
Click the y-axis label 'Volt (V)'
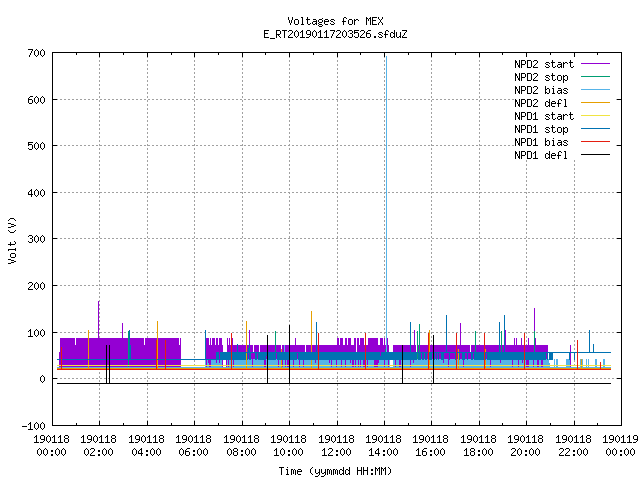tap(12, 240)
